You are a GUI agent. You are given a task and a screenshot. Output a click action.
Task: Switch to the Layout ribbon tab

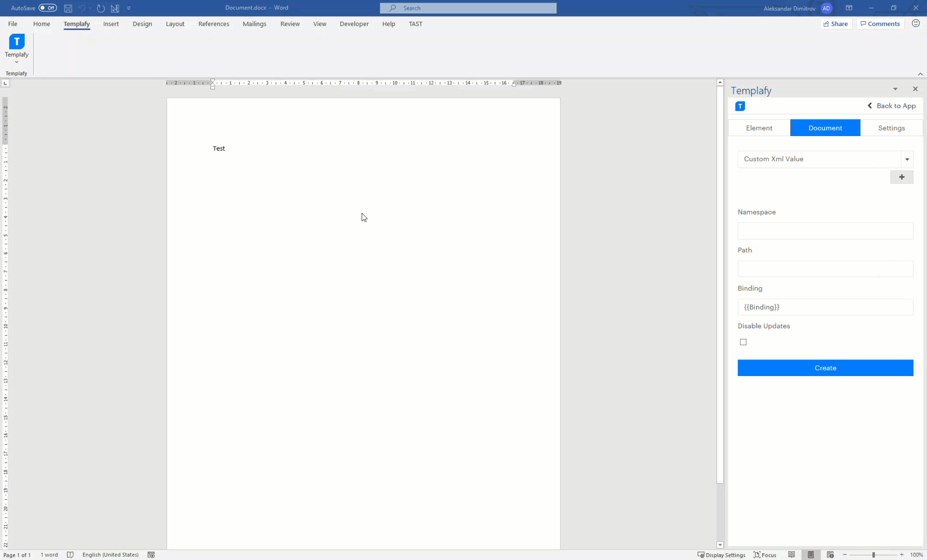click(x=175, y=24)
